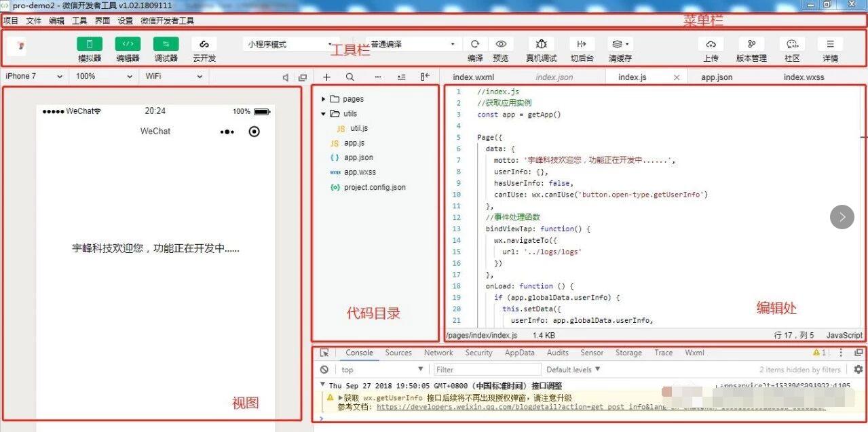Open the iPhone 7 device dropdown

tap(34, 77)
